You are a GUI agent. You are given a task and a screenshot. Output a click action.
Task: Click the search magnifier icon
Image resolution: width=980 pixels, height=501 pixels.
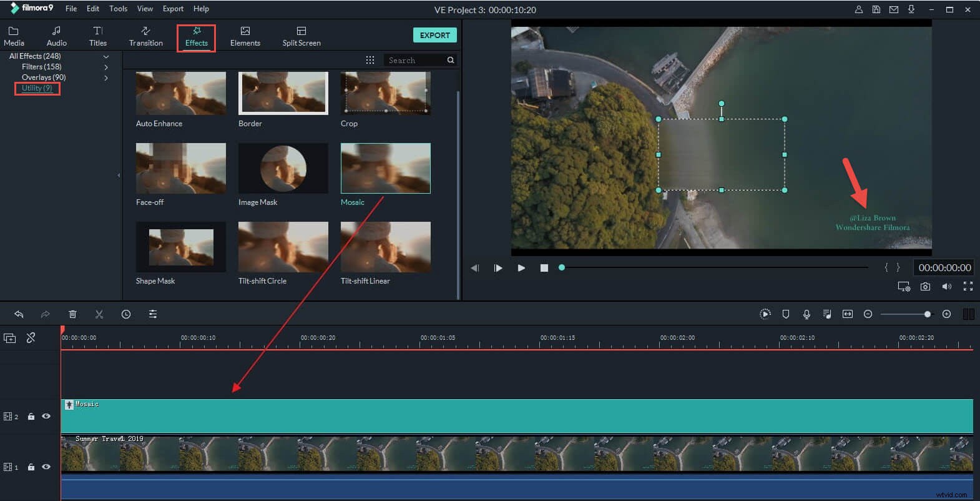tap(450, 60)
